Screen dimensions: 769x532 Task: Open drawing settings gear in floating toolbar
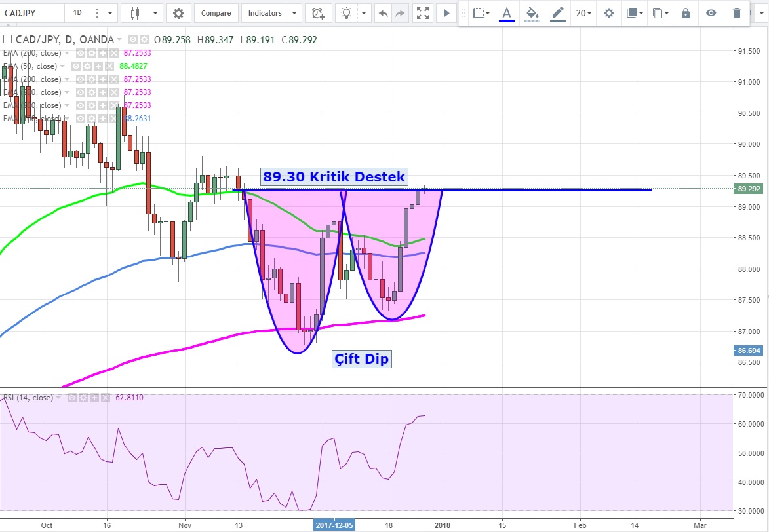pos(609,13)
